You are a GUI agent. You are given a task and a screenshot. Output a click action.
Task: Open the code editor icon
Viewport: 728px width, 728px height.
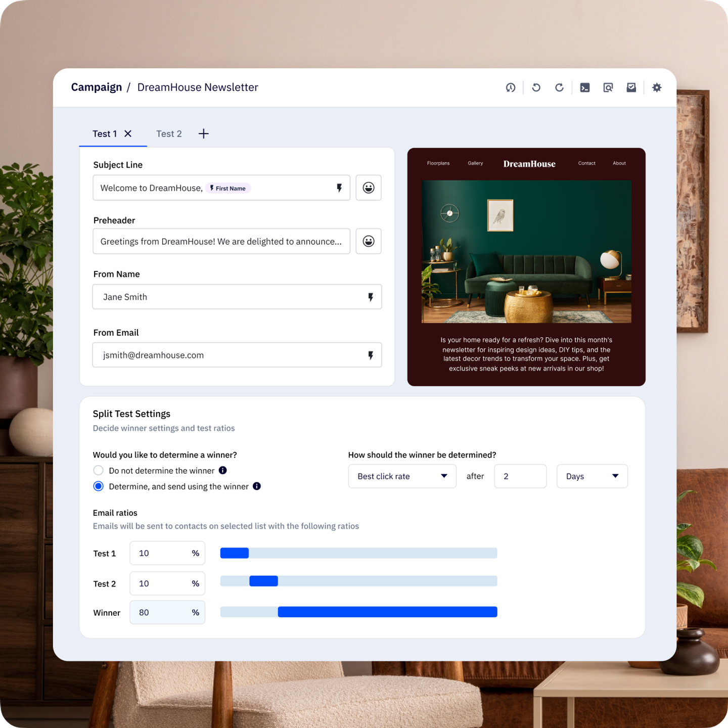click(585, 87)
